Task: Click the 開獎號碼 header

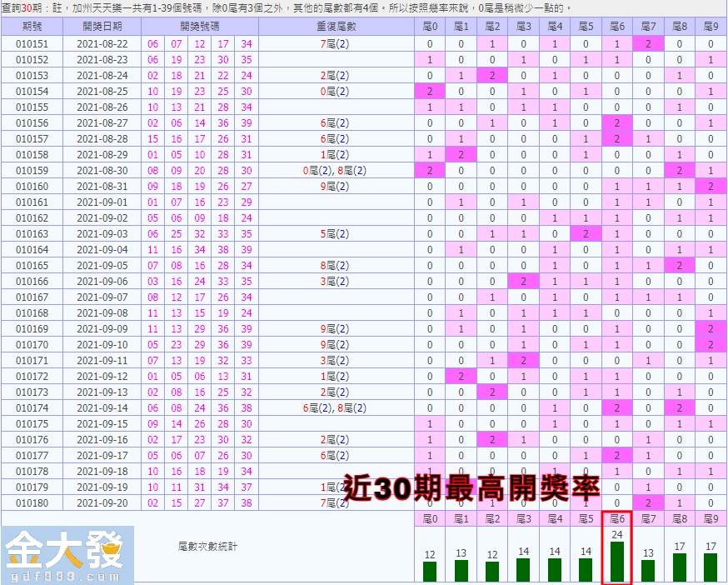Action: [x=202, y=27]
